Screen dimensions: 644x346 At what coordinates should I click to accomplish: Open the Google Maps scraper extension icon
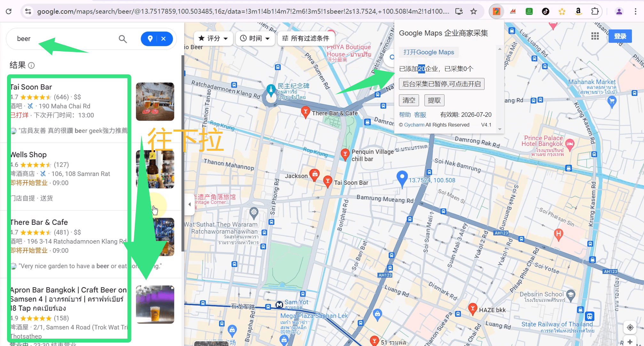coord(496,11)
